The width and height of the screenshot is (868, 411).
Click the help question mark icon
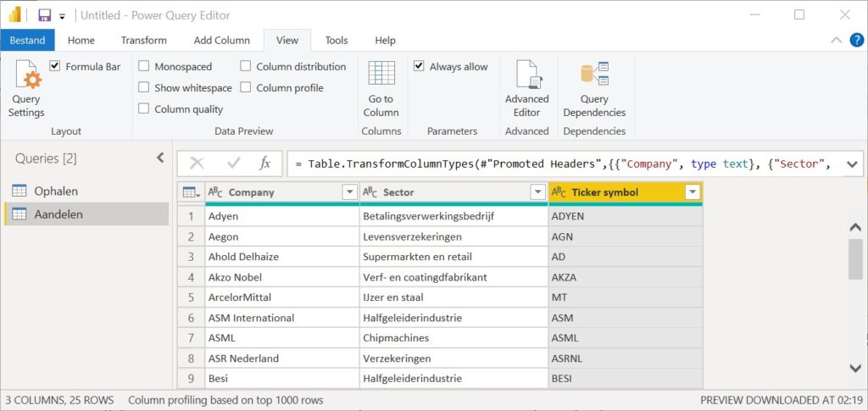tap(856, 40)
